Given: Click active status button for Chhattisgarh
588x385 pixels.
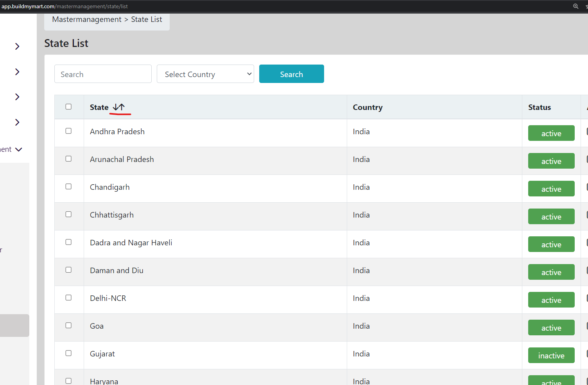Looking at the screenshot, I should click(551, 216).
